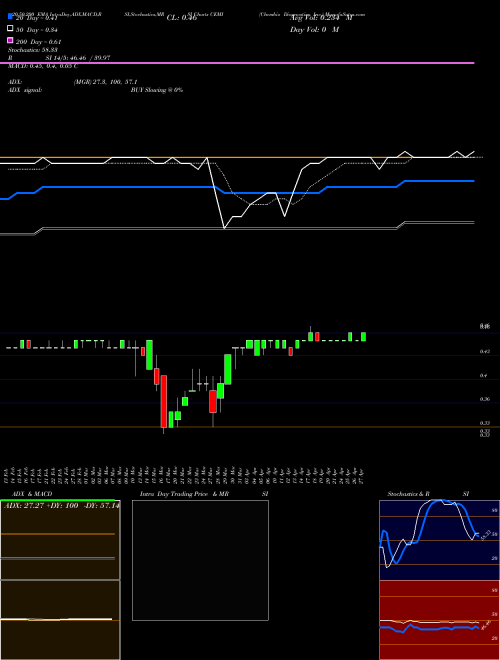Click the Intra Day Trading Price & MRSI title
Image resolution: width=500 pixels, height=660 pixels.
point(204,494)
